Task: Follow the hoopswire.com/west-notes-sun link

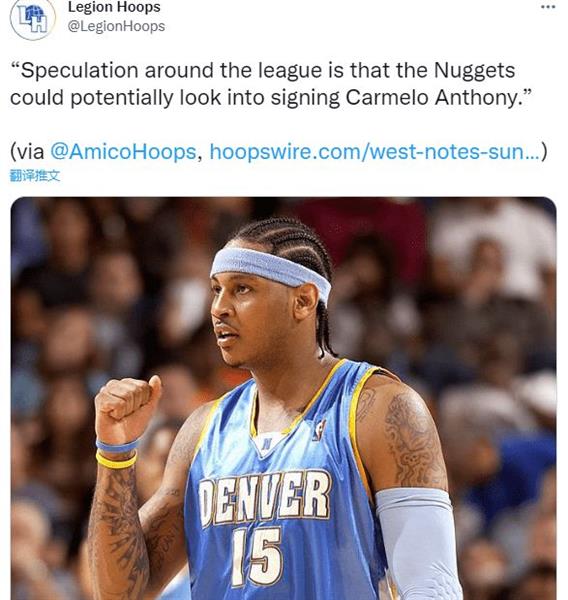Action: 374,151
